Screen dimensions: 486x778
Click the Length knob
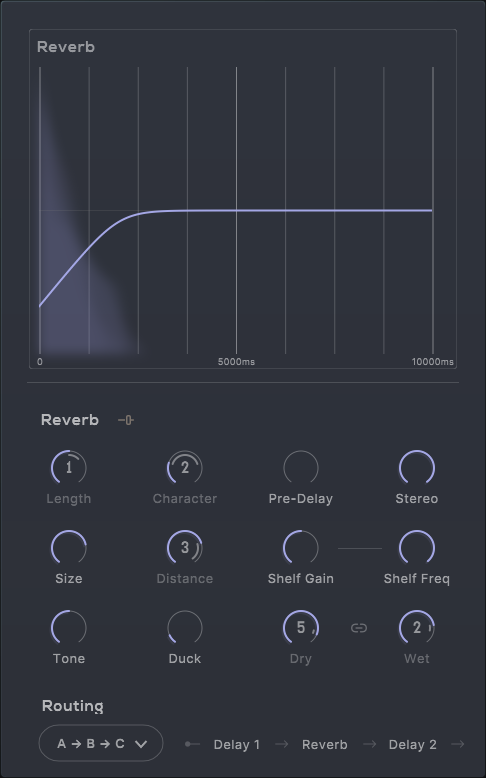(69, 467)
